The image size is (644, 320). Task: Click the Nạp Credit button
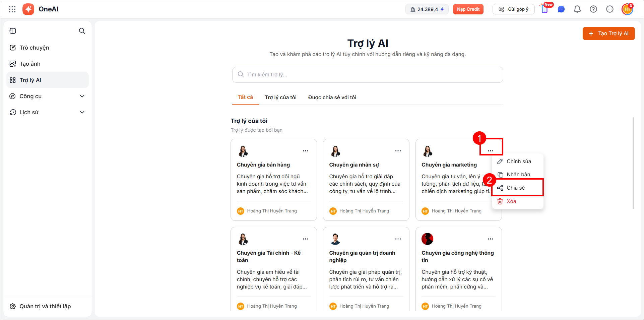point(468,9)
